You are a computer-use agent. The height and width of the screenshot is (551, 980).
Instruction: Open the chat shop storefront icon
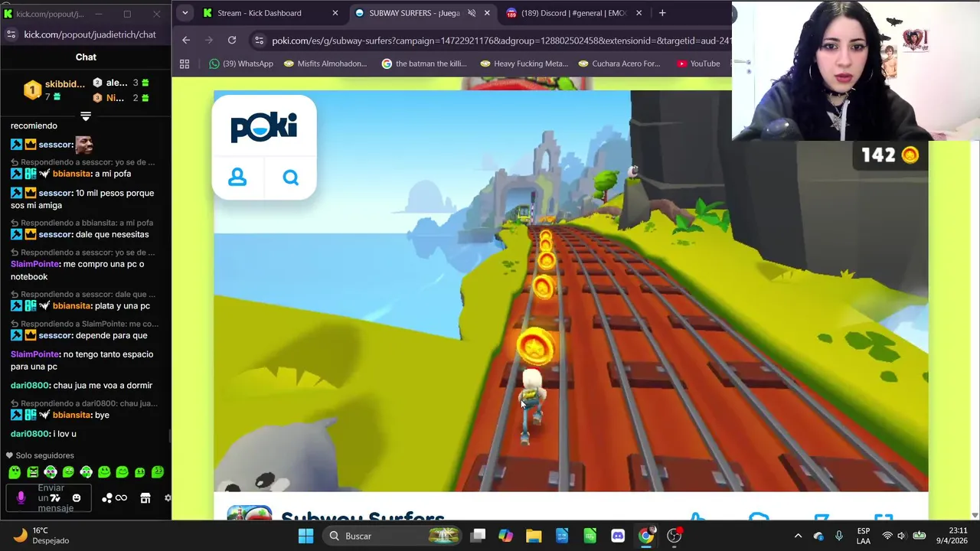click(x=145, y=498)
